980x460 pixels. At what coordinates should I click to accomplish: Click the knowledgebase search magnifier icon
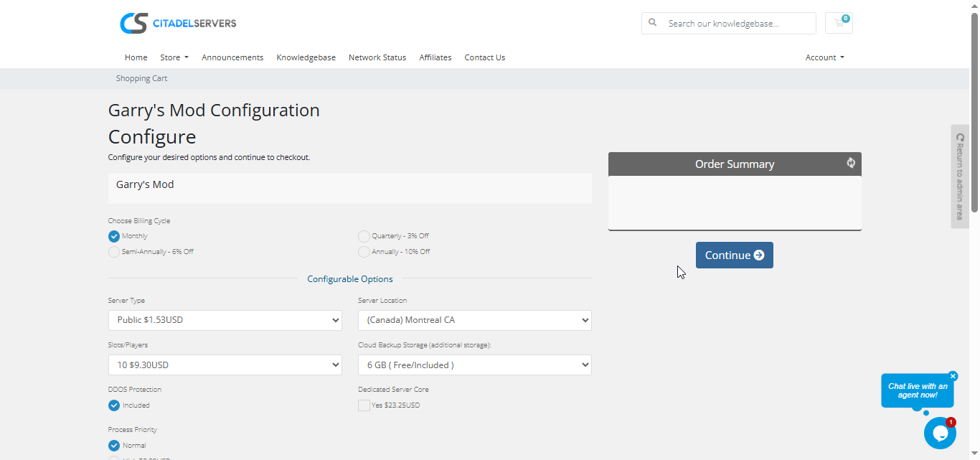point(653,23)
